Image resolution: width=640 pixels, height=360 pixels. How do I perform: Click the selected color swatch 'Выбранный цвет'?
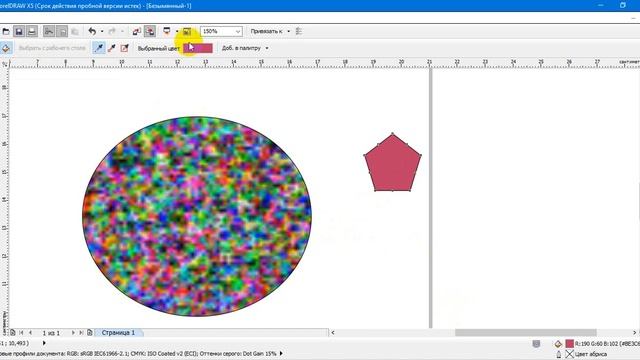coord(198,48)
